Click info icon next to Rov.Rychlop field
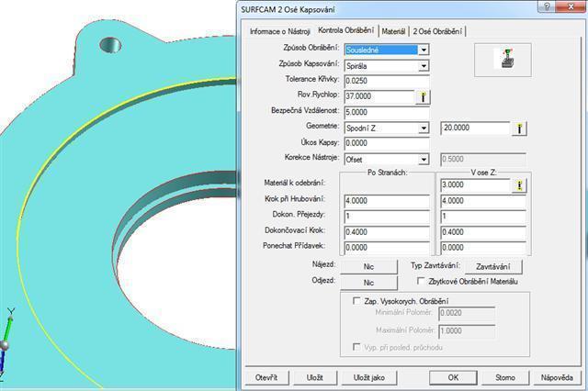The width and height of the screenshot is (588, 391). click(x=423, y=97)
